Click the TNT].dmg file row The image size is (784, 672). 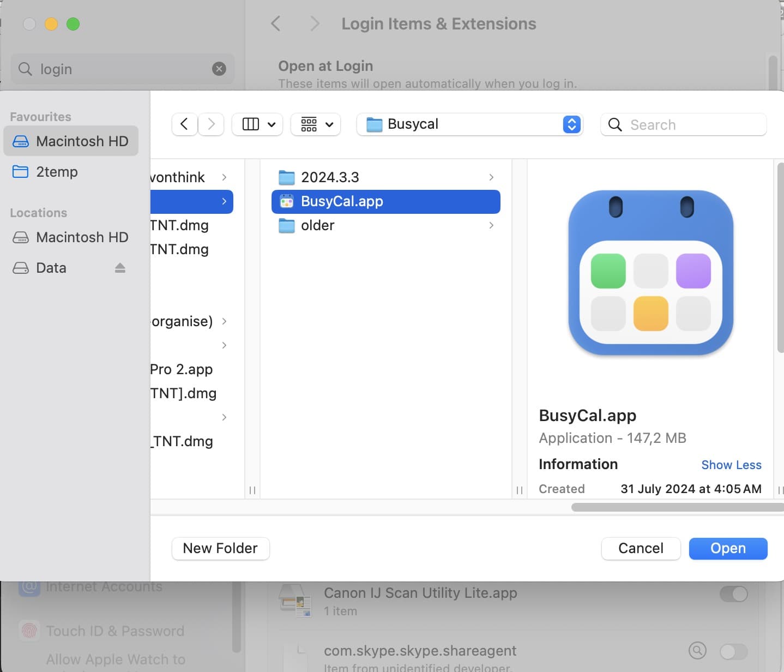(192, 393)
